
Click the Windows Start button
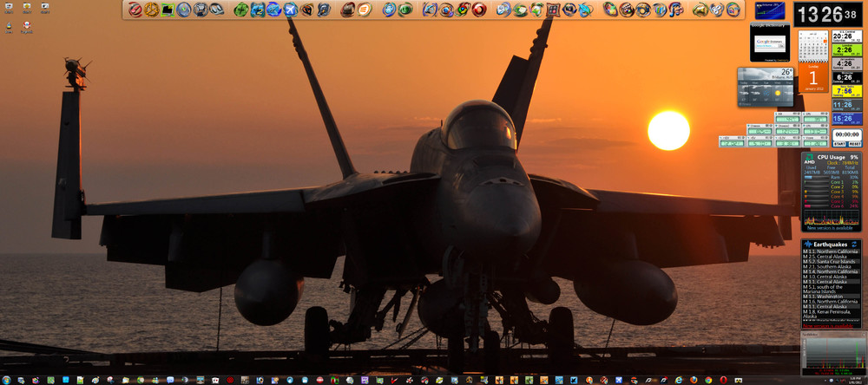click(x=7, y=380)
